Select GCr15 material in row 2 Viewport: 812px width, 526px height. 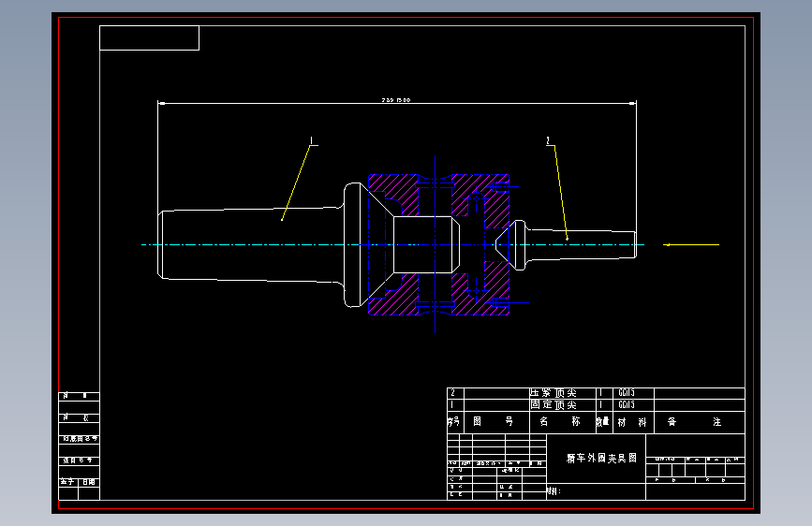(x=627, y=393)
